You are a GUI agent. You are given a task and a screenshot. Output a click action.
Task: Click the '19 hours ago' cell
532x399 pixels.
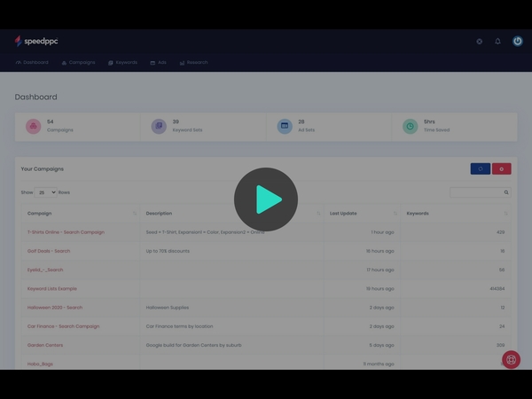click(x=380, y=289)
